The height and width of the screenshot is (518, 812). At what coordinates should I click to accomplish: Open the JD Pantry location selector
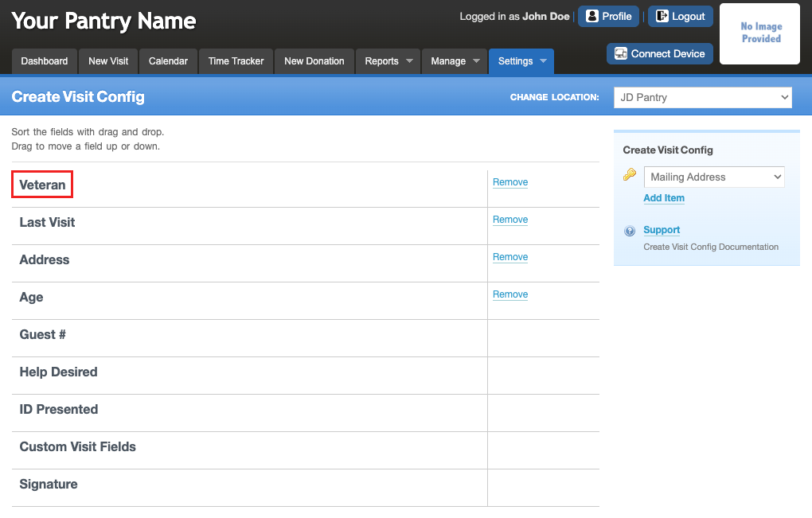pos(703,97)
